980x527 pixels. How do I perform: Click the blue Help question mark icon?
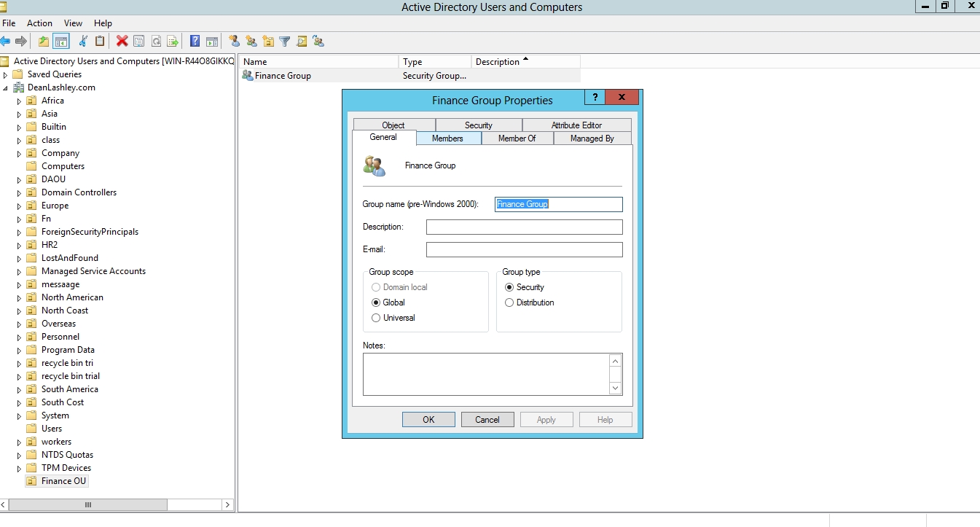pos(195,42)
